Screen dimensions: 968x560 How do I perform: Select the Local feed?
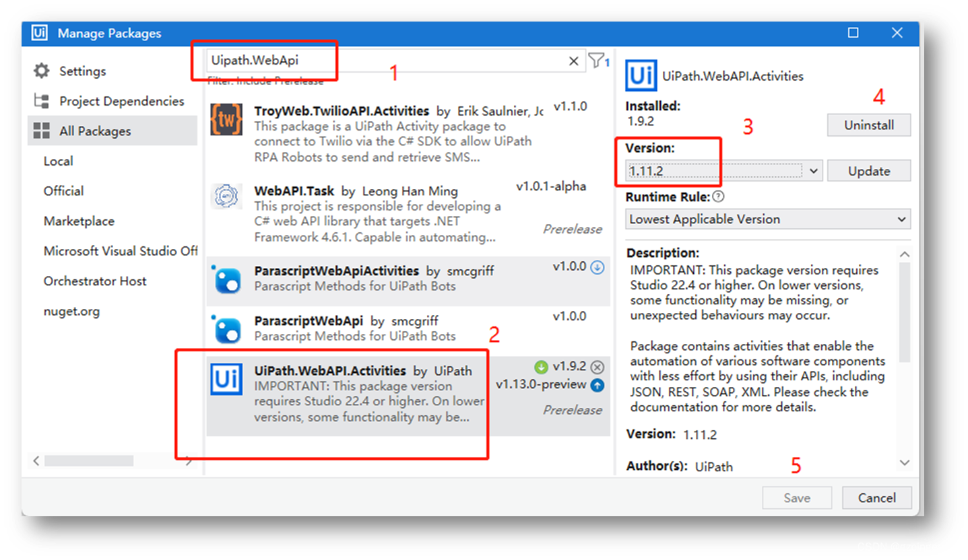click(x=59, y=162)
